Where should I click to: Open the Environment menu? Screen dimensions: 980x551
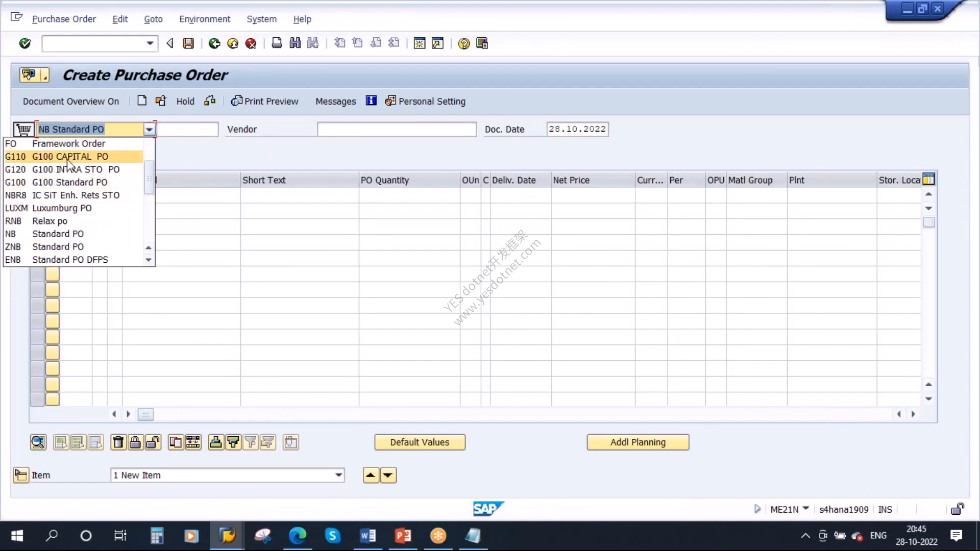(205, 19)
